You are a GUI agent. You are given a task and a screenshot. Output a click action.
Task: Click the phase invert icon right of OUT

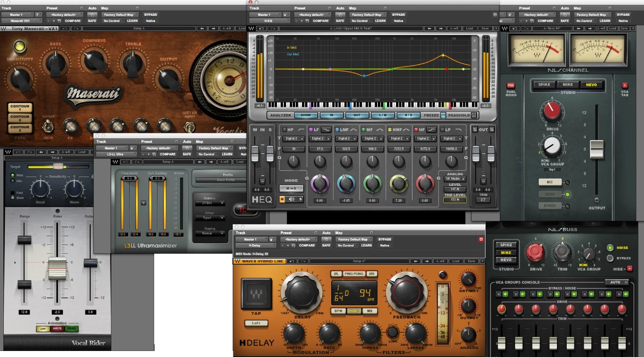(x=492, y=130)
